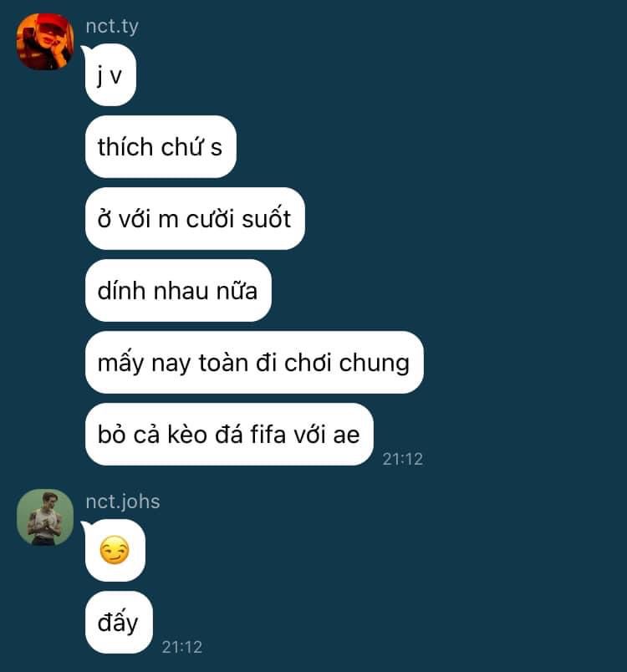Tap "mấy nay toàn đi chơi chung" message

255,362
